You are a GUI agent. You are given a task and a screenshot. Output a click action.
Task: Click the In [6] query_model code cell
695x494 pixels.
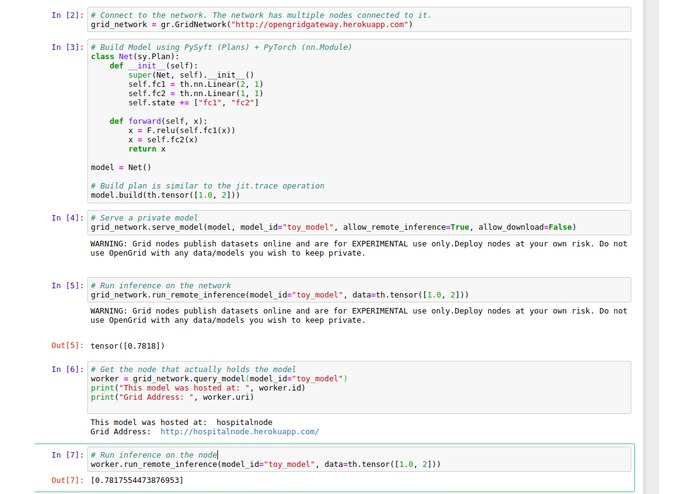tap(359, 387)
